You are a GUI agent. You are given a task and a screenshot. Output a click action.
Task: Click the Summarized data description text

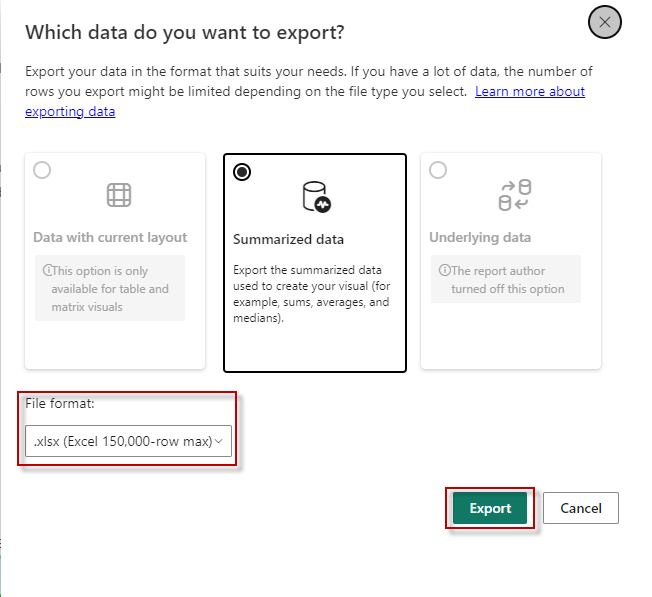[x=310, y=294]
